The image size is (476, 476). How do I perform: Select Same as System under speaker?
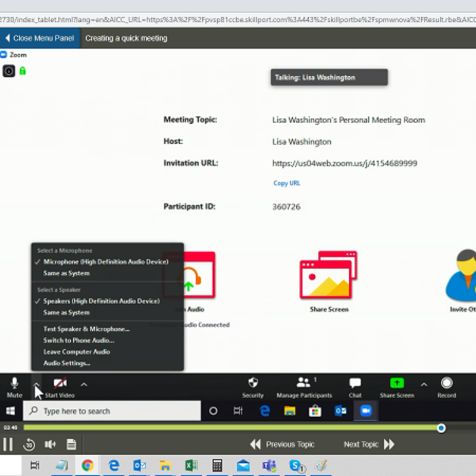coord(67,313)
